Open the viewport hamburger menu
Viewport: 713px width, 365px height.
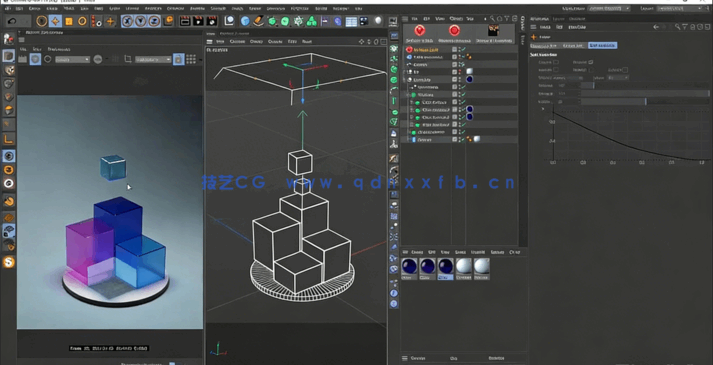[210, 41]
